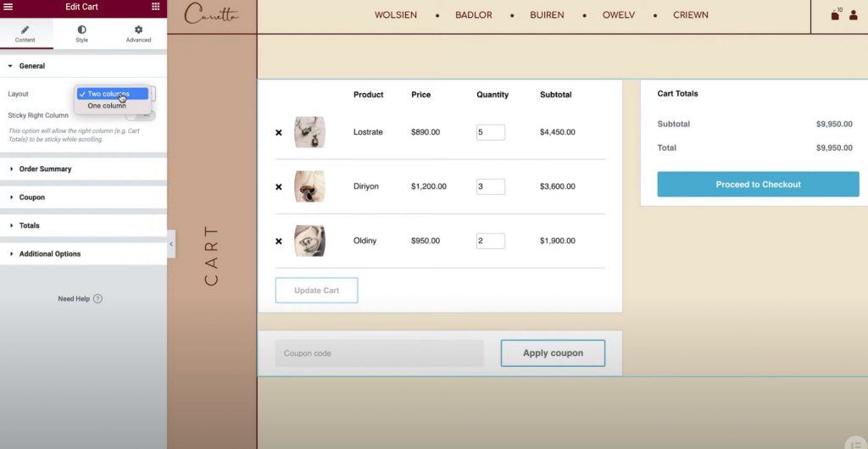Switch to the Style tab
Screen dimensions: 868x449
point(82,34)
